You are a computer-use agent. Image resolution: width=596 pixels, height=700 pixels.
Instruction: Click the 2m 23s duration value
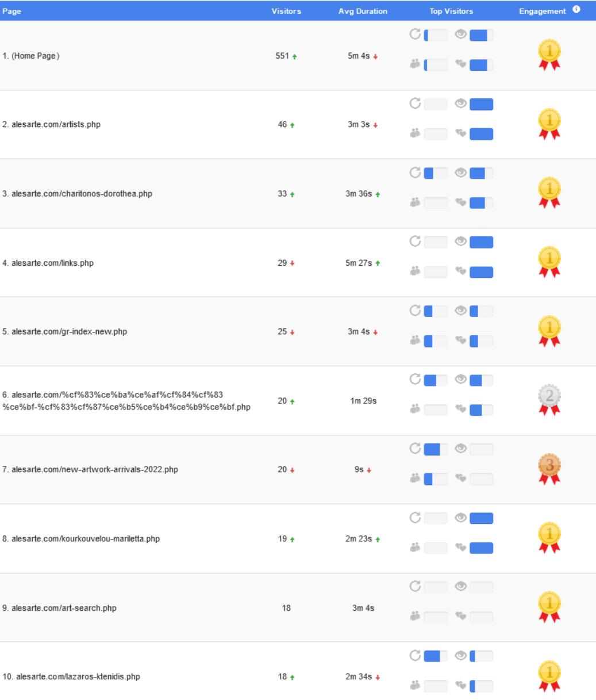(x=359, y=540)
